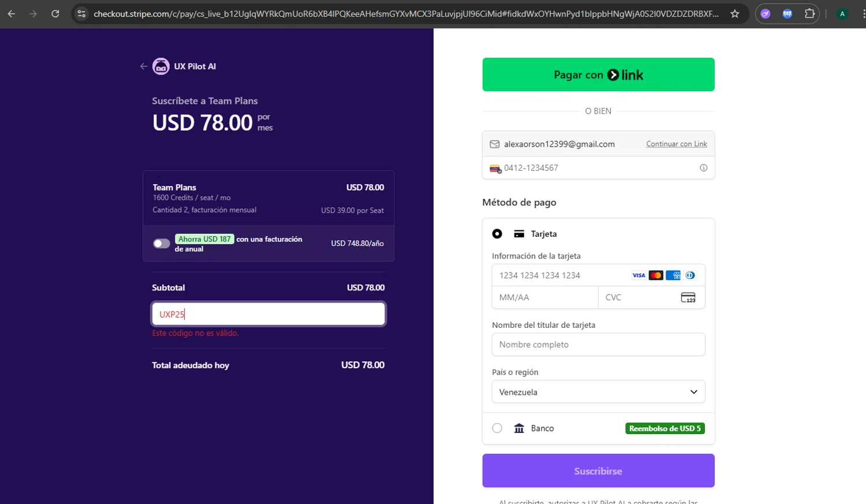Click the American Express logo
866x504 pixels.
coord(673,275)
